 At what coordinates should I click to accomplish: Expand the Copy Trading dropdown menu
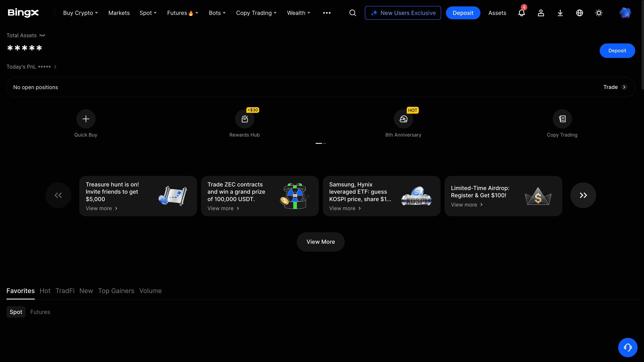tap(256, 13)
